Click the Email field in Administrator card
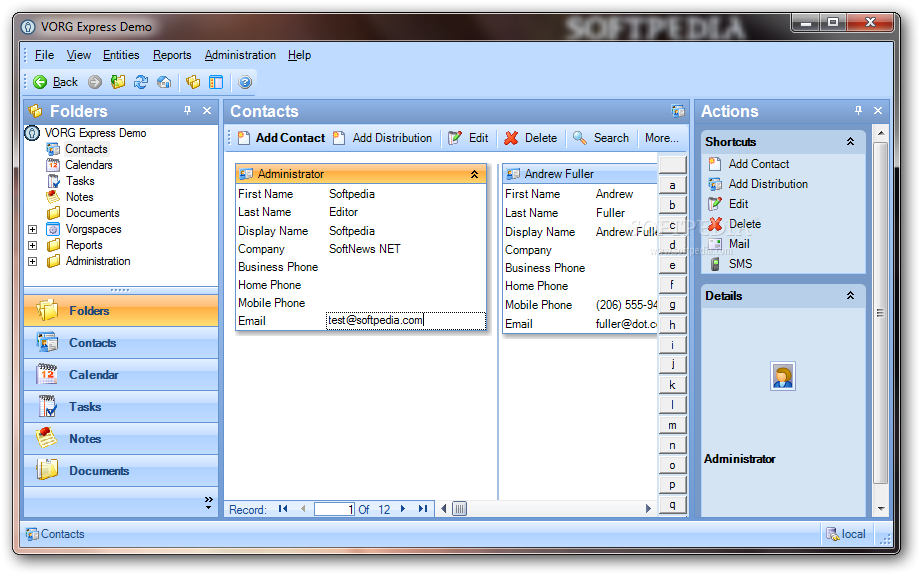921x575 pixels. point(406,321)
